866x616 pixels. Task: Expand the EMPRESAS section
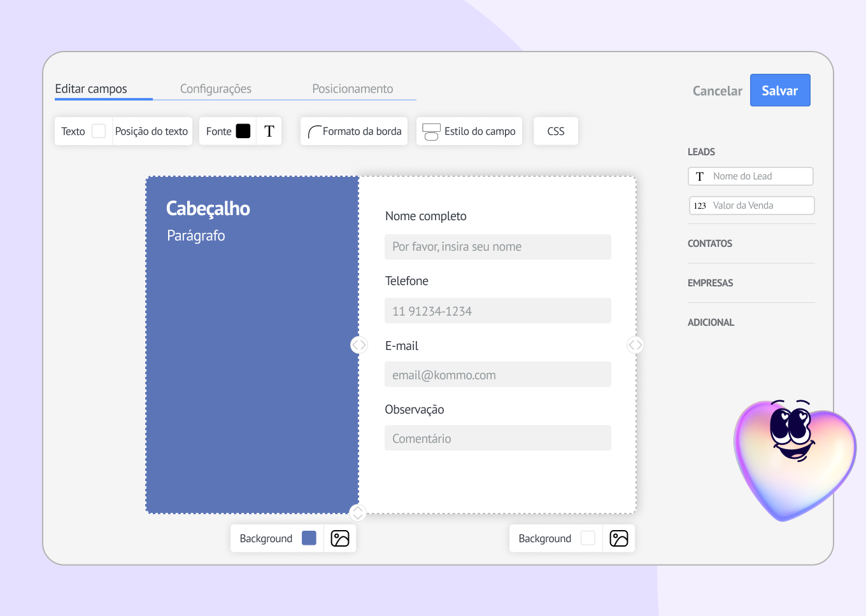(710, 283)
